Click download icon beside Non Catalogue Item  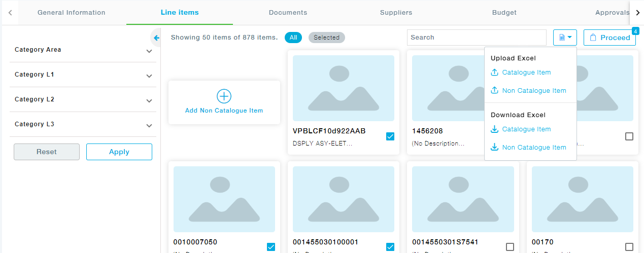(x=495, y=148)
